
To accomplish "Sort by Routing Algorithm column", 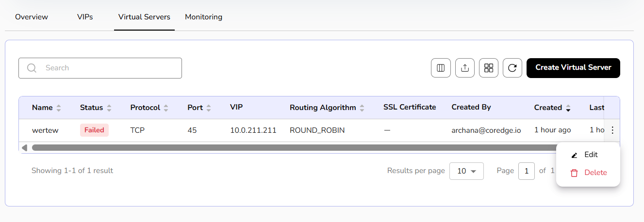I will coord(362,108).
